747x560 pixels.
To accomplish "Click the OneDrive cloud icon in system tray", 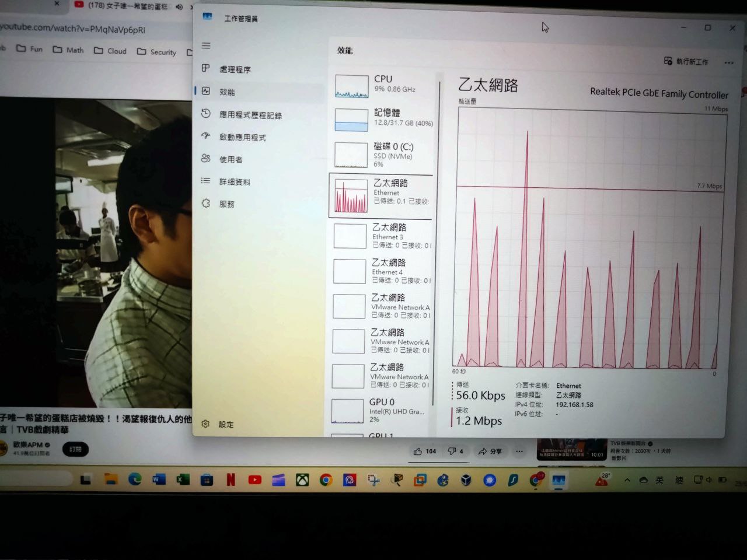I will point(643,480).
